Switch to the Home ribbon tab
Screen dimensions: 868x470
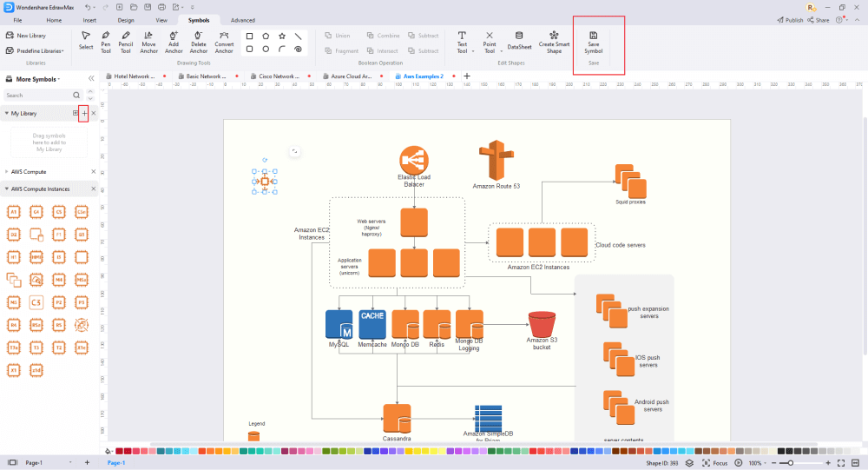[x=54, y=20]
